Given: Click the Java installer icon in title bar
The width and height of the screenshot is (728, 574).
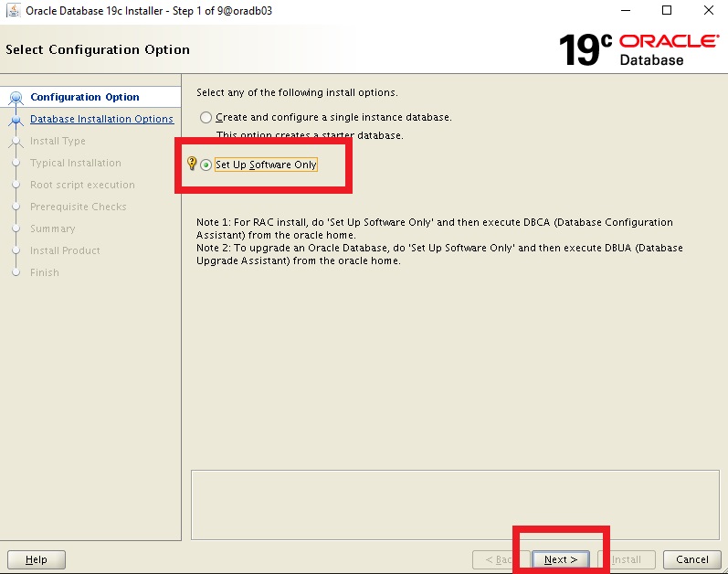Looking at the screenshot, I should [14, 10].
